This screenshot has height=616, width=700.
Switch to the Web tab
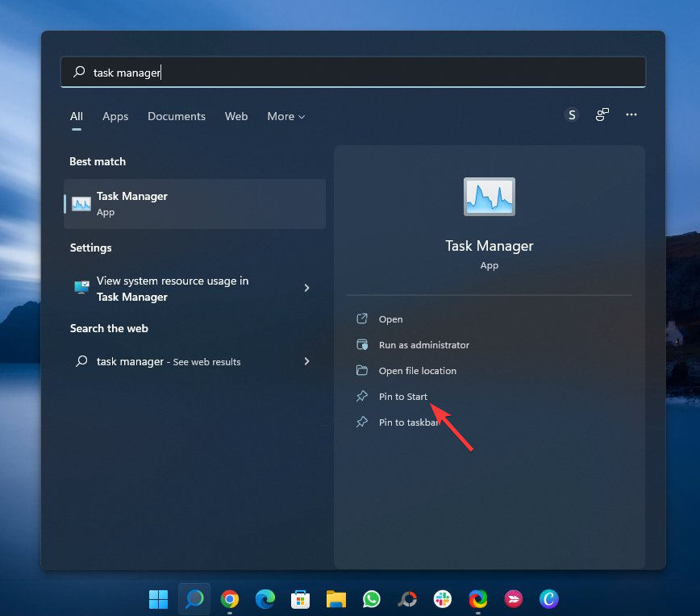click(x=236, y=116)
